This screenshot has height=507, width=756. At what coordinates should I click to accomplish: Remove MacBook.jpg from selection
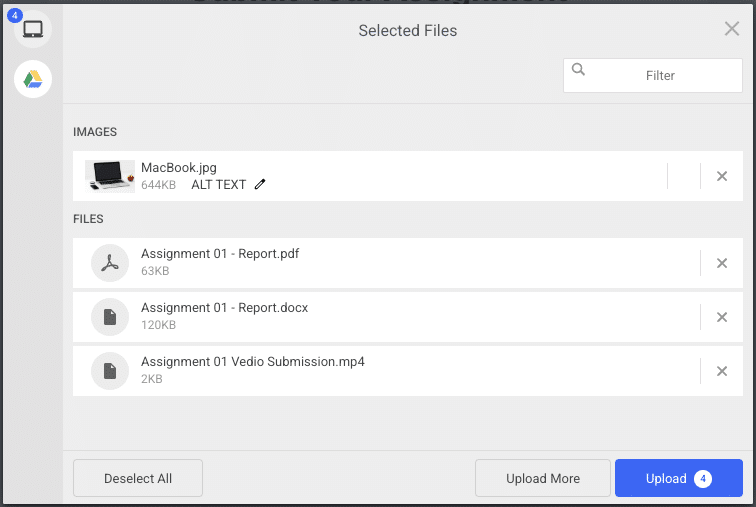(722, 176)
